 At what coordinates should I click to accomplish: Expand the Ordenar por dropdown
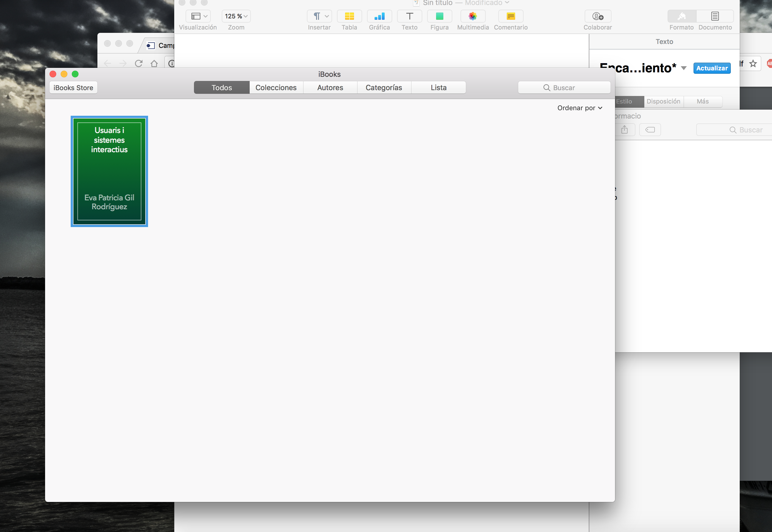579,108
